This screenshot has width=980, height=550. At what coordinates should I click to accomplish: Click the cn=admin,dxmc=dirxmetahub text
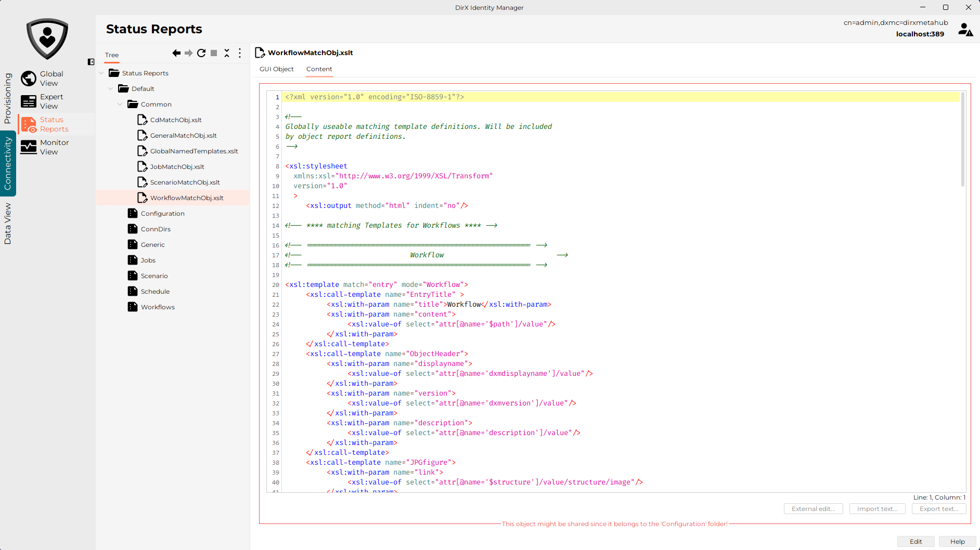pos(896,23)
